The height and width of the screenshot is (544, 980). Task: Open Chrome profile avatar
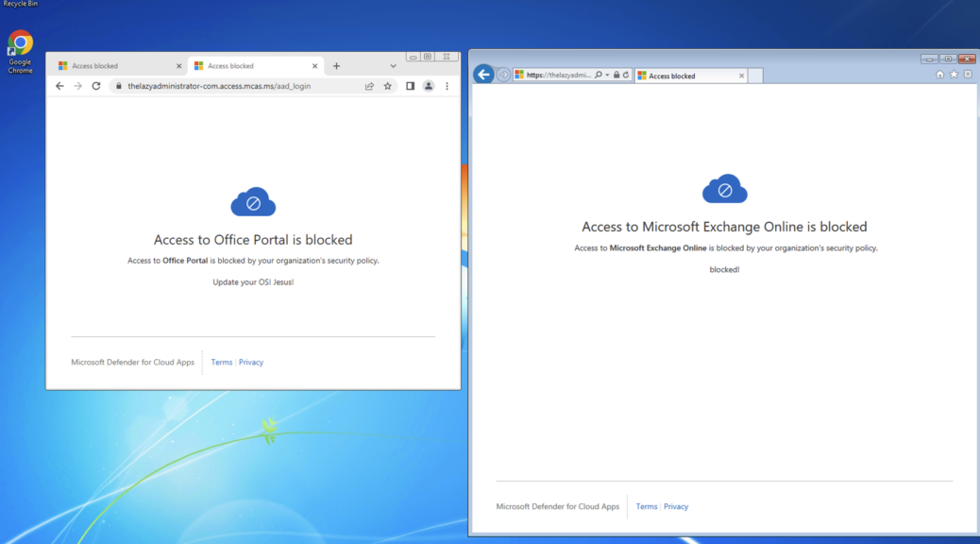[x=429, y=86]
